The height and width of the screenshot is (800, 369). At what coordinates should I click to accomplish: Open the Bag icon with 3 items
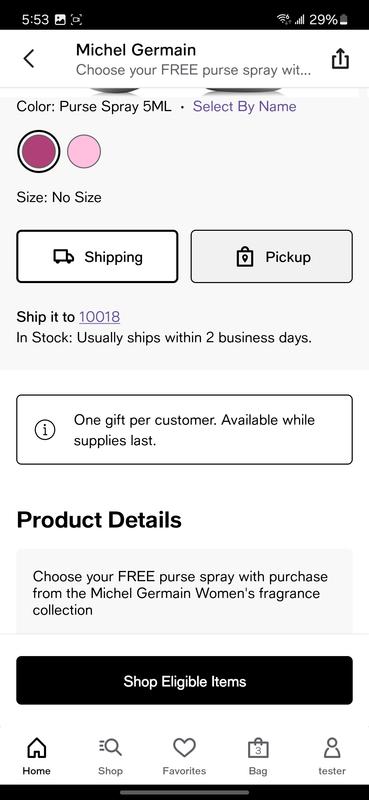[258, 749]
